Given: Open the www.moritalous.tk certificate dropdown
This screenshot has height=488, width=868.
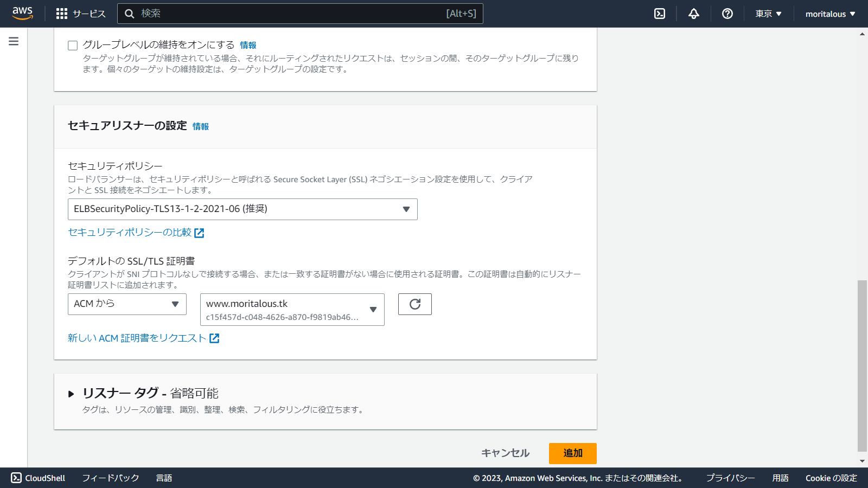Looking at the screenshot, I should click(x=292, y=309).
